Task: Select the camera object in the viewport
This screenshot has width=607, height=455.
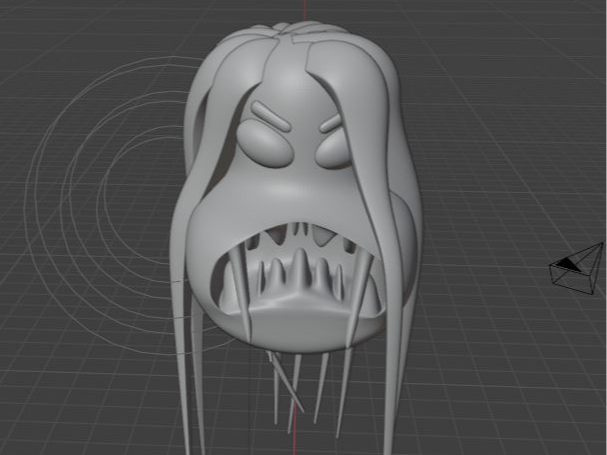Action: (577, 269)
